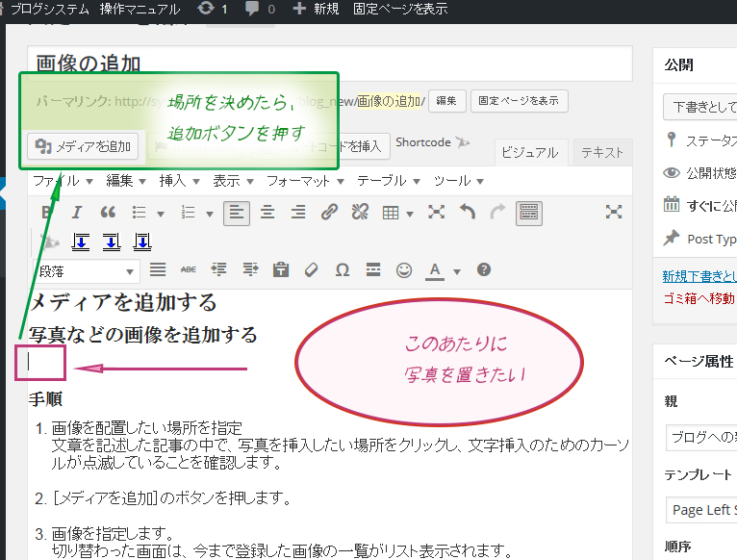Click the help question mark icon
This screenshot has width=737, height=560.
point(484,270)
